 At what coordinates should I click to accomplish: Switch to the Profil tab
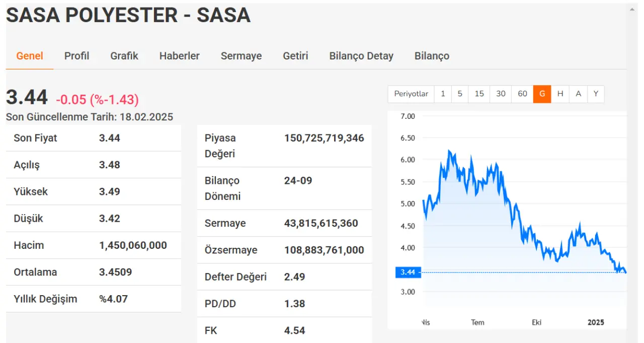pos(76,56)
